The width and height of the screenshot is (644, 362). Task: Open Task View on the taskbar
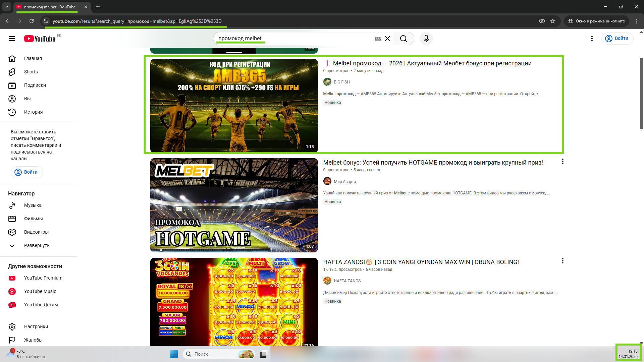tap(263, 354)
